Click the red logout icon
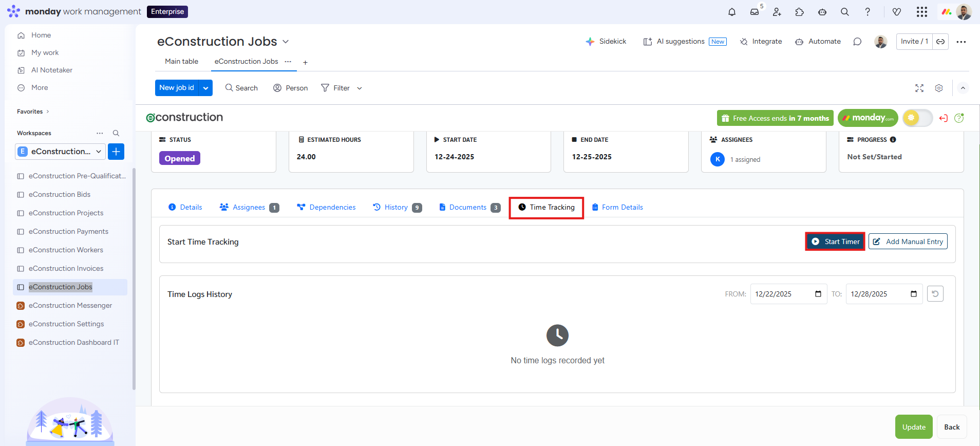Viewport: 980px width, 446px height. pos(943,118)
